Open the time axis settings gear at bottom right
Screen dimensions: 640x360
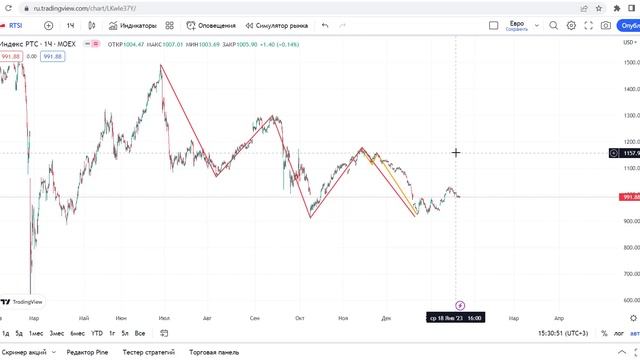(x=633, y=318)
